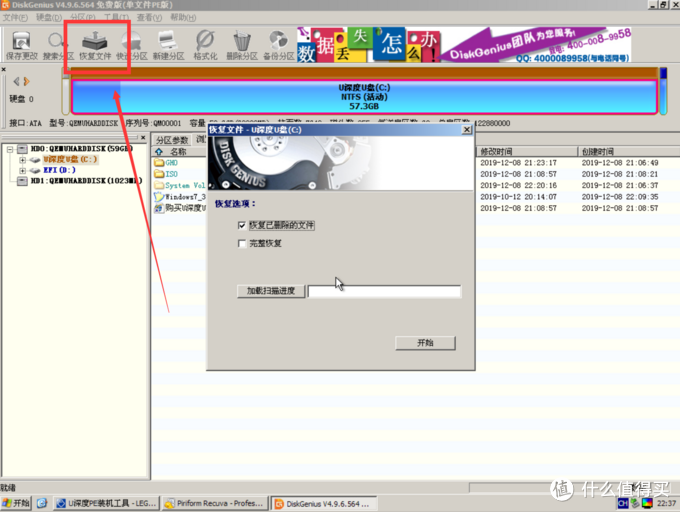
Task: Open the Windows 开始 start button
Action: coord(16,503)
